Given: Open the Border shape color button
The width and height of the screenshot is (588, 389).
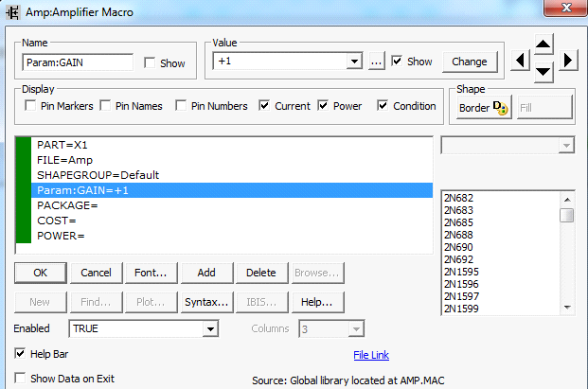Looking at the screenshot, I should point(484,108).
